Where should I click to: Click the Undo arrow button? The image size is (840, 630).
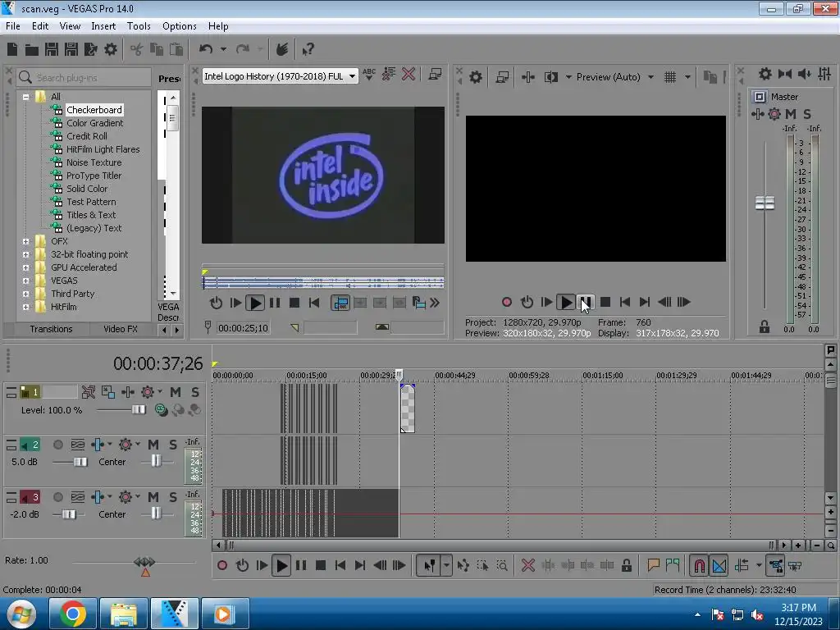pyautogui.click(x=206, y=49)
